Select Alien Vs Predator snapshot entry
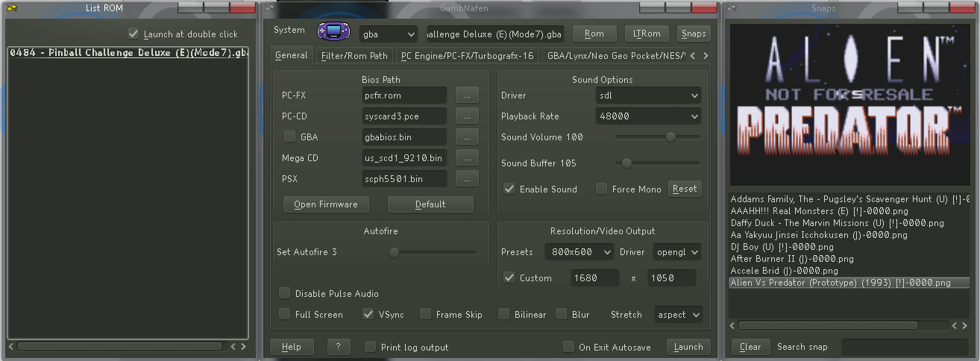980x361 pixels. (x=849, y=283)
